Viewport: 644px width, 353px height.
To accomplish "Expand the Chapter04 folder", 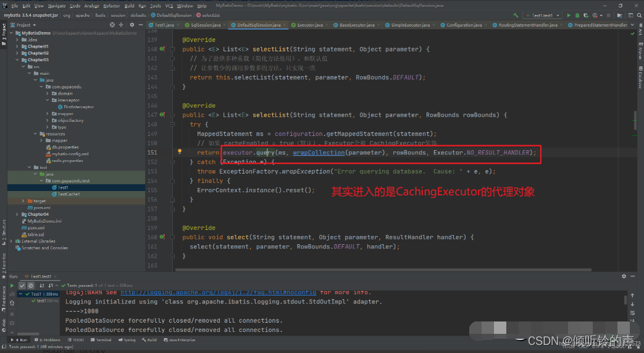I will [x=17, y=215].
